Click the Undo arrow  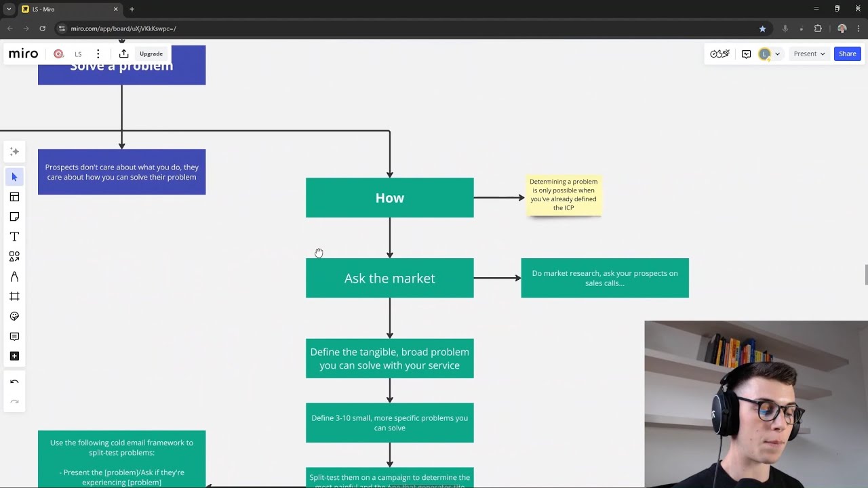point(14,382)
